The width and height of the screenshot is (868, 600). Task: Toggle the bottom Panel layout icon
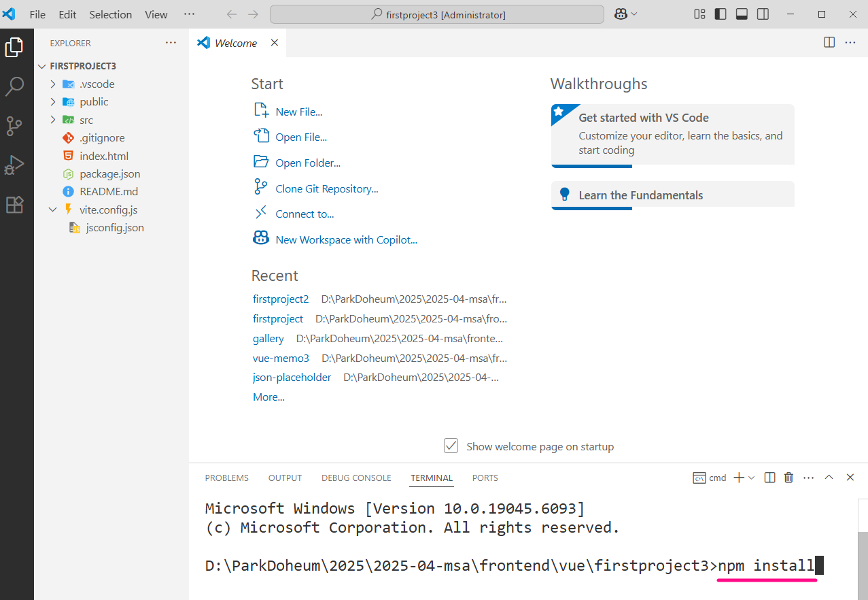(742, 14)
